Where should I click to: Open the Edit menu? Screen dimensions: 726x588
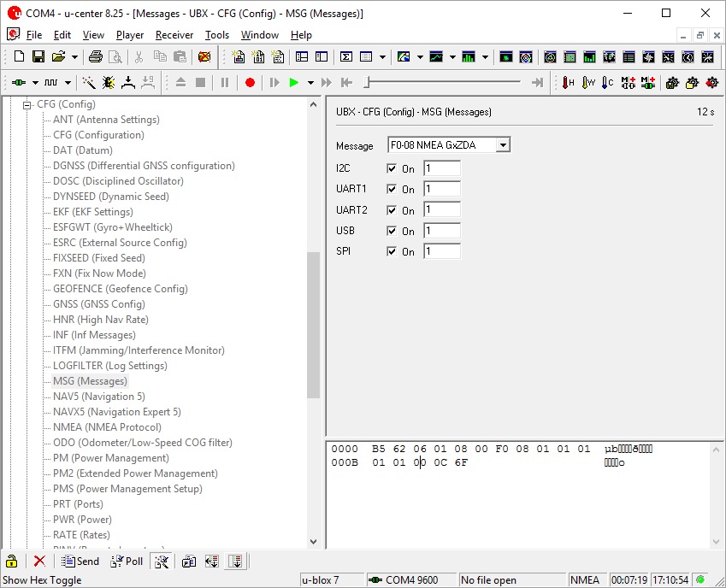tap(62, 35)
